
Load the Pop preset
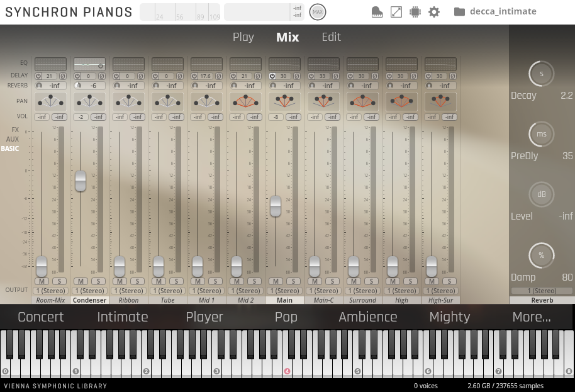(x=286, y=317)
